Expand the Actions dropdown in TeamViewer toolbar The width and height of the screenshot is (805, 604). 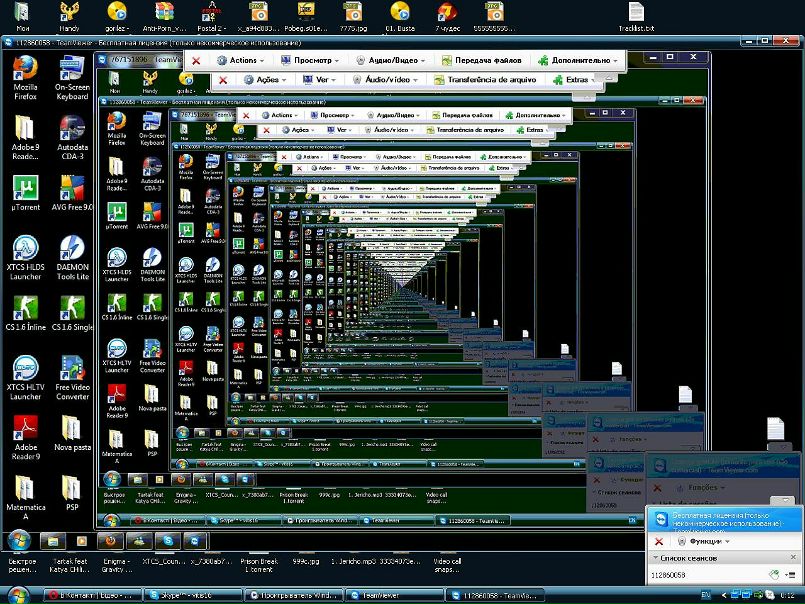242,60
